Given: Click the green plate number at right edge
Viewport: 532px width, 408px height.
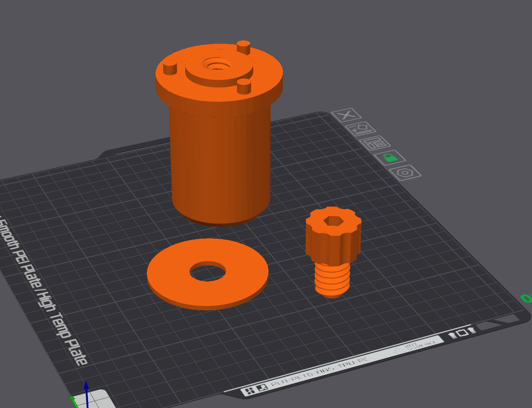Looking at the screenshot, I should click(x=526, y=298).
